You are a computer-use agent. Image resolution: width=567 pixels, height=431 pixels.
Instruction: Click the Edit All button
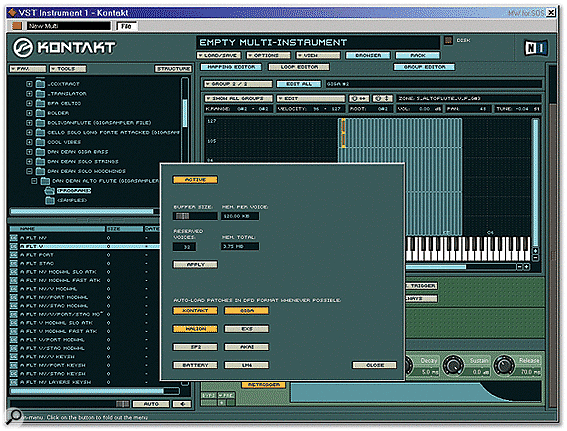tap(299, 84)
